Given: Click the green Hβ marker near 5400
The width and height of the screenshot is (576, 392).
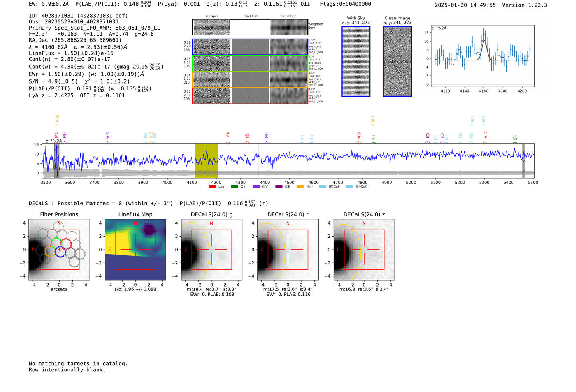Looking at the screenshot, I should coord(515,138).
